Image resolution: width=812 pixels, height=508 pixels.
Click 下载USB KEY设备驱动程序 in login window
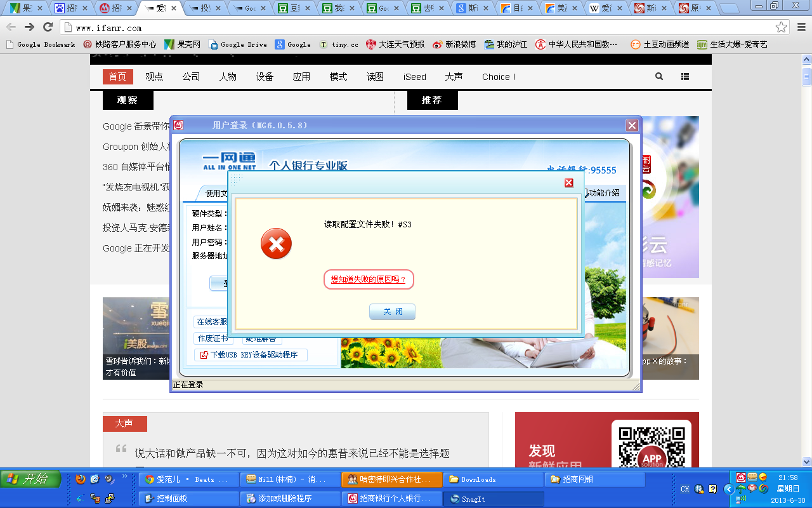[251, 355]
